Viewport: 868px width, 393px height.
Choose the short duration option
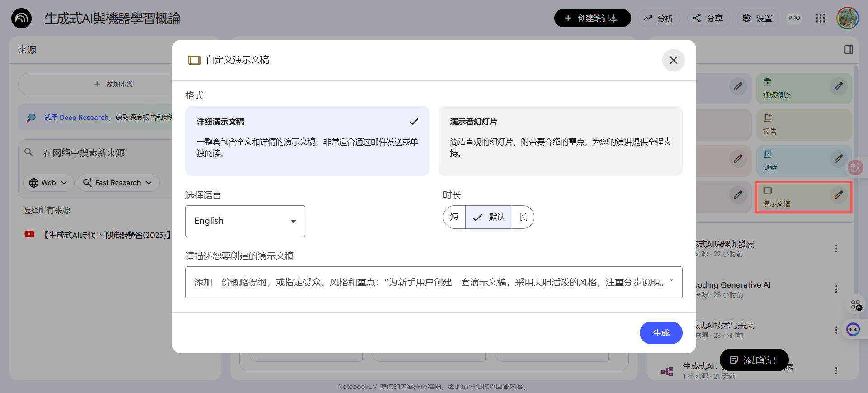coord(454,217)
